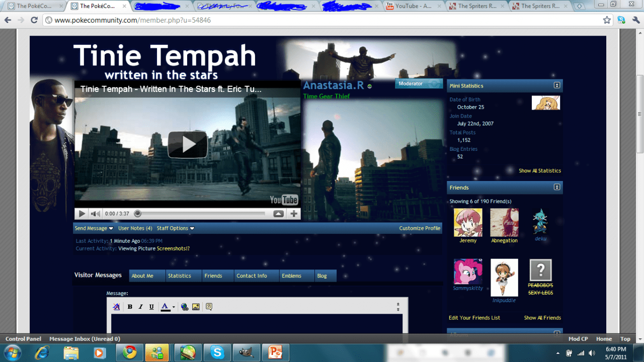Image resolution: width=644 pixels, height=362 pixels.
Task: Open Staff Options dropdown
Action: tap(176, 228)
